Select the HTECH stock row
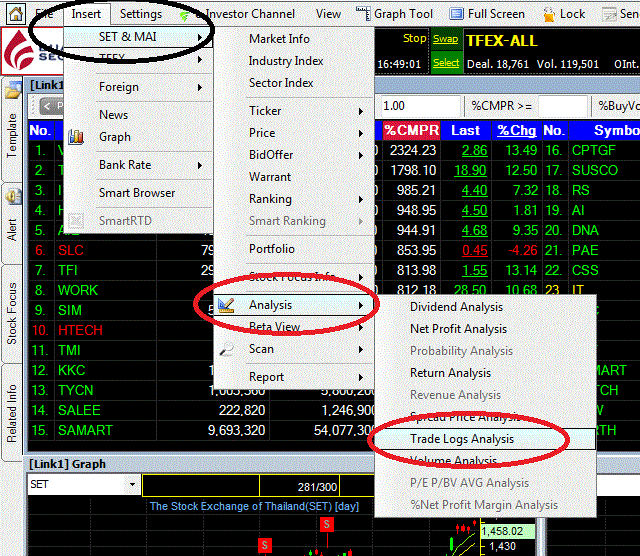The width and height of the screenshot is (640, 556). tap(121, 331)
